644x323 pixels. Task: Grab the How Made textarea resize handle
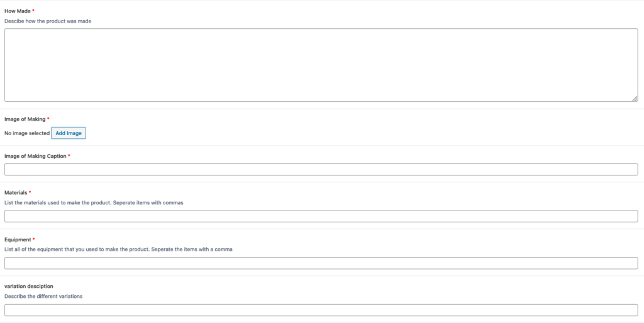(635, 98)
